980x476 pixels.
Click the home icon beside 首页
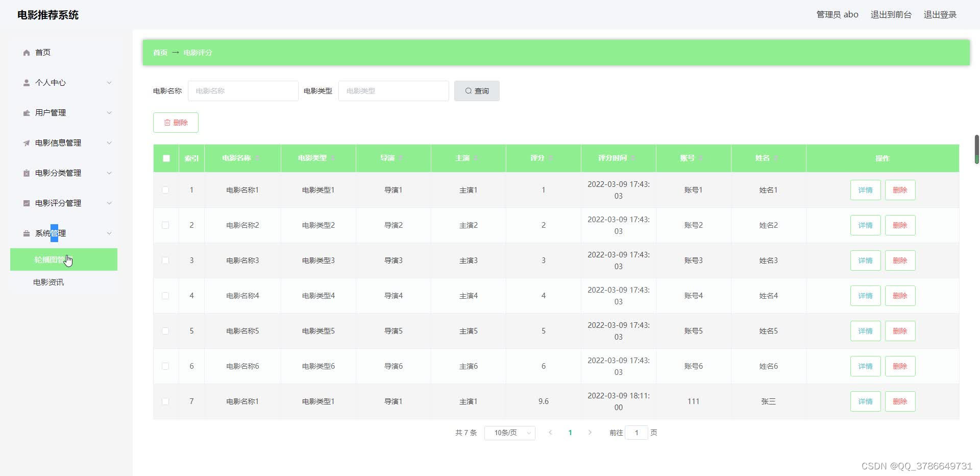(27, 53)
